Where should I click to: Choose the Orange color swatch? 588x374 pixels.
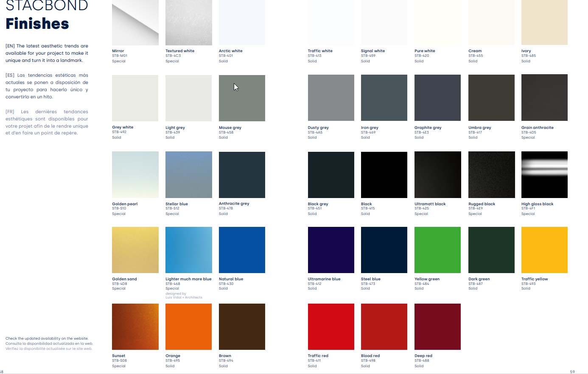pos(188,327)
